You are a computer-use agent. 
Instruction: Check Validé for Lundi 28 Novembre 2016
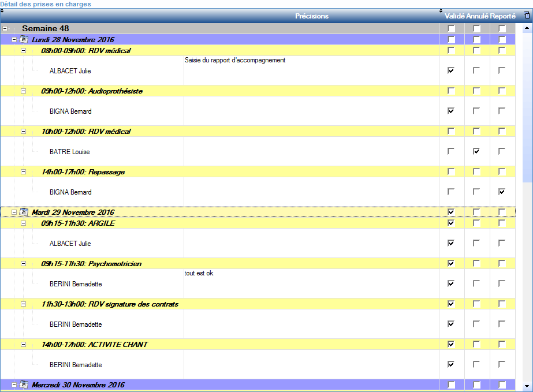452,40
